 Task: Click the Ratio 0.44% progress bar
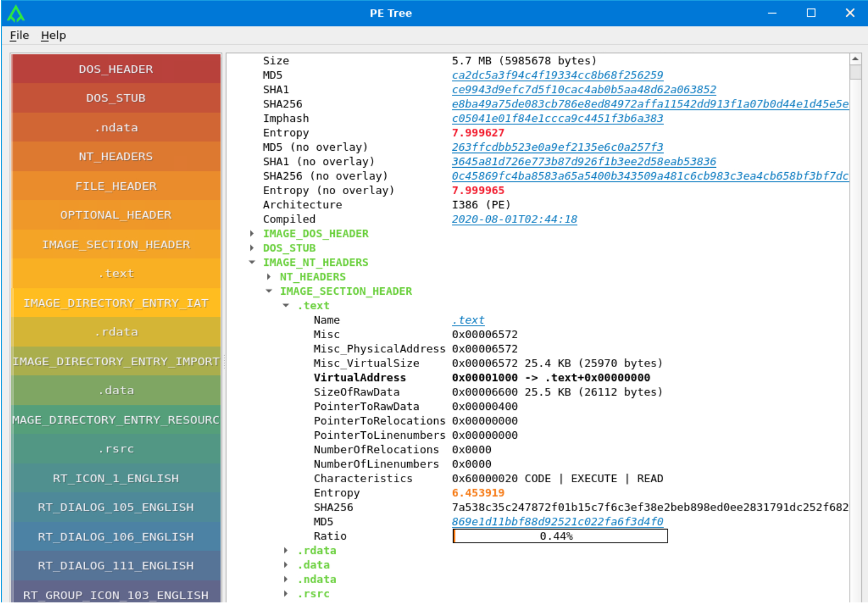(x=560, y=536)
